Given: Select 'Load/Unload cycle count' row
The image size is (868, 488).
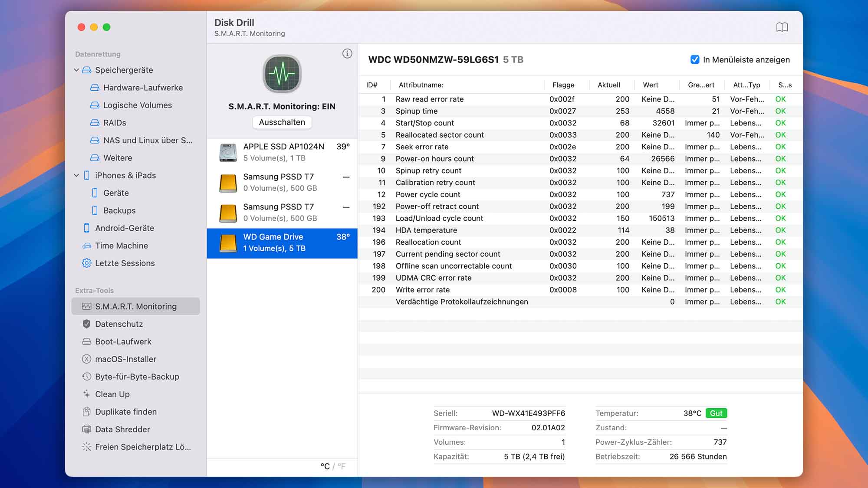Looking at the screenshot, I should click(580, 218).
